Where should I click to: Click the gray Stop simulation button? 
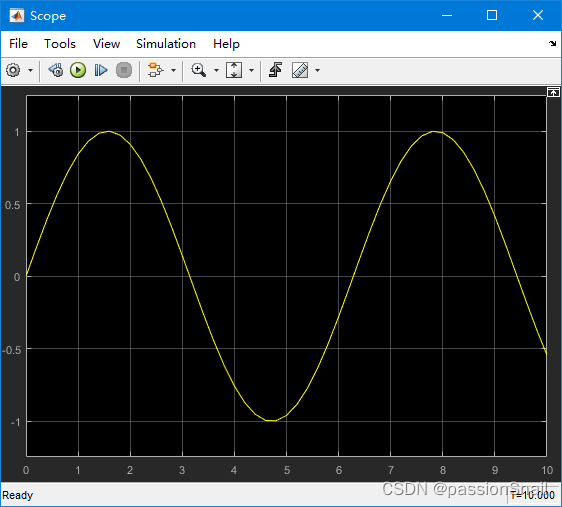tap(124, 70)
